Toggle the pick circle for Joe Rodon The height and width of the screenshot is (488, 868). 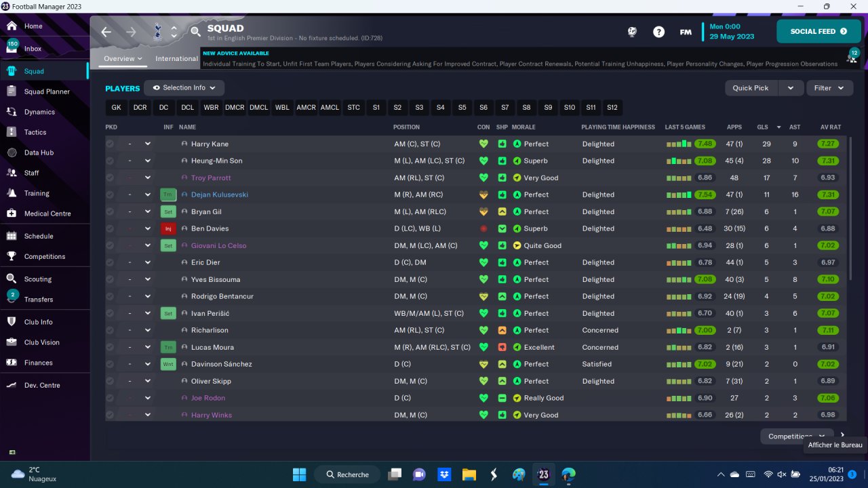(x=110, y=398)
